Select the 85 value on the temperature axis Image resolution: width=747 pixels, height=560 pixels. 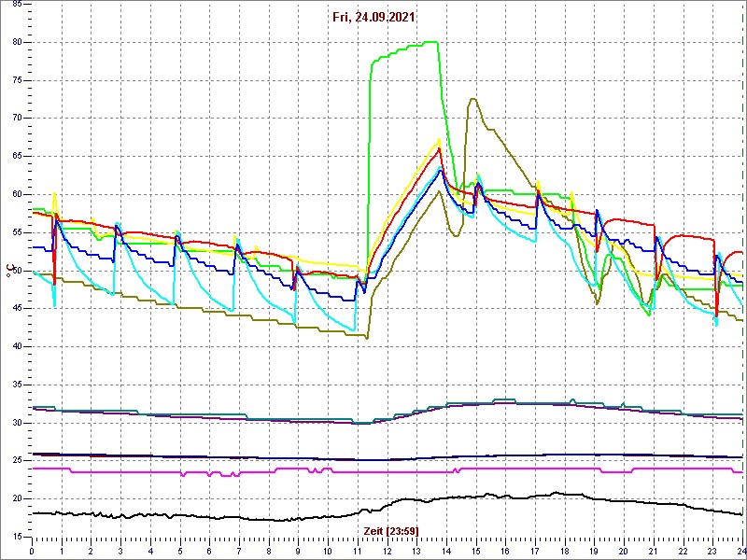16,5
